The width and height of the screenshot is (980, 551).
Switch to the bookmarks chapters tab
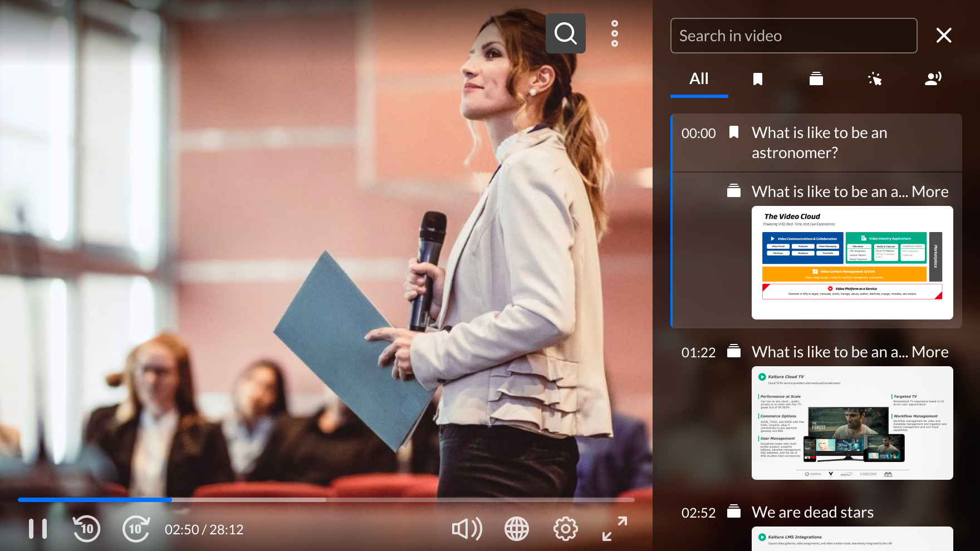click(757, 79)
